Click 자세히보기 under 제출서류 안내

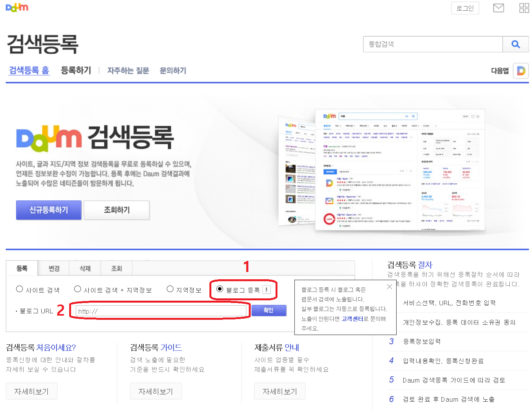pyautogui.click(x=280, y=391)
